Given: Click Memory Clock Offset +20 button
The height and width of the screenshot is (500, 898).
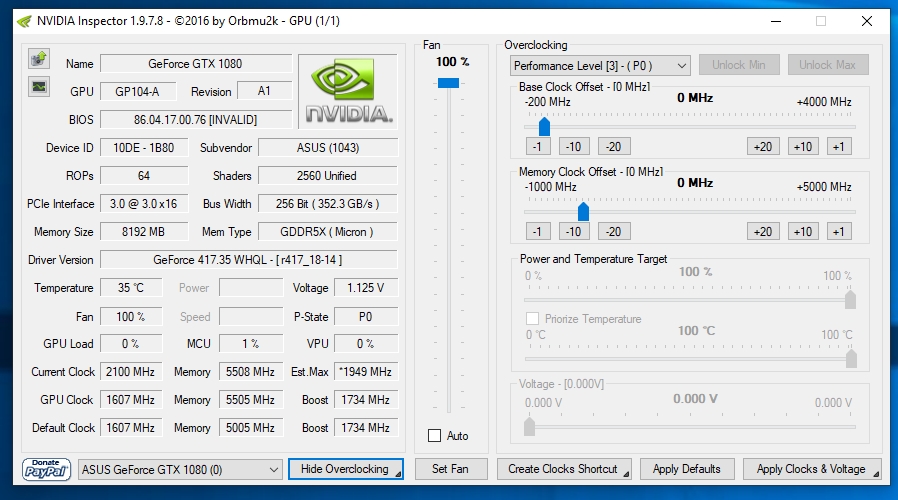Looking at the screenshot, I should coord(763,231).
